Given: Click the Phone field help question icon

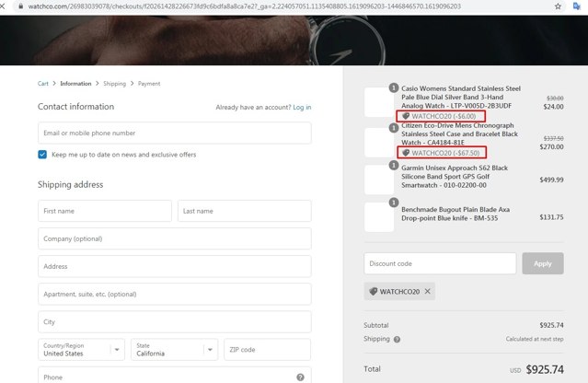Looking at the screenshot, I should [x=300, y=377].
